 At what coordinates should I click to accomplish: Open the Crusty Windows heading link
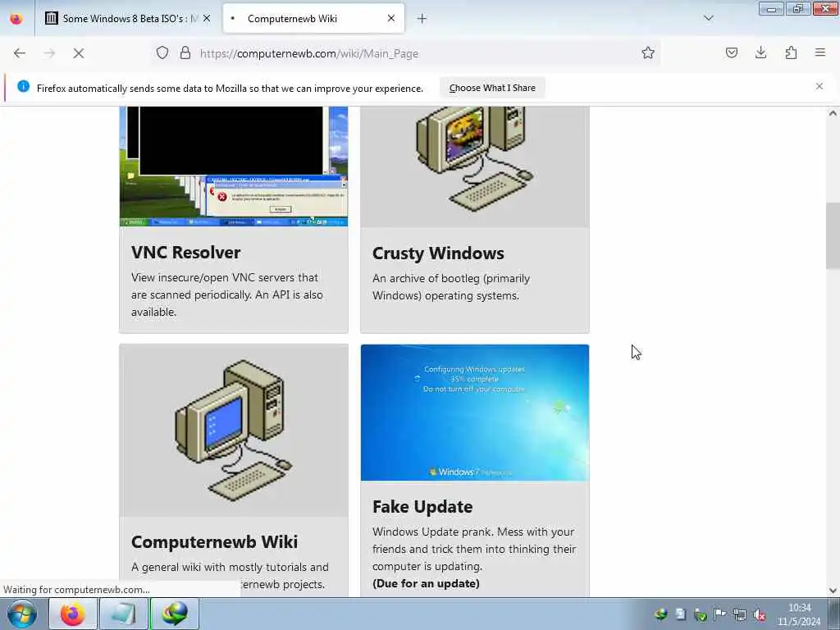click(x=438, y=253)
